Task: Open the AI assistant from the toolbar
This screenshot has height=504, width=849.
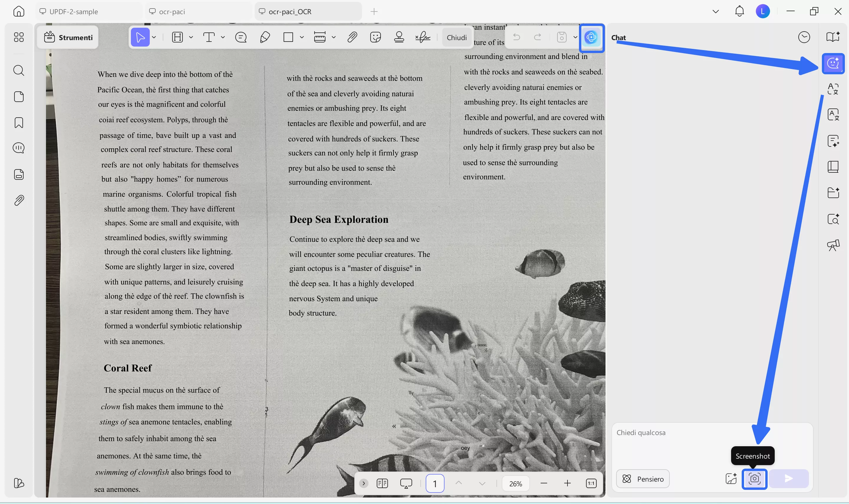Action: [x=591, y=37]
